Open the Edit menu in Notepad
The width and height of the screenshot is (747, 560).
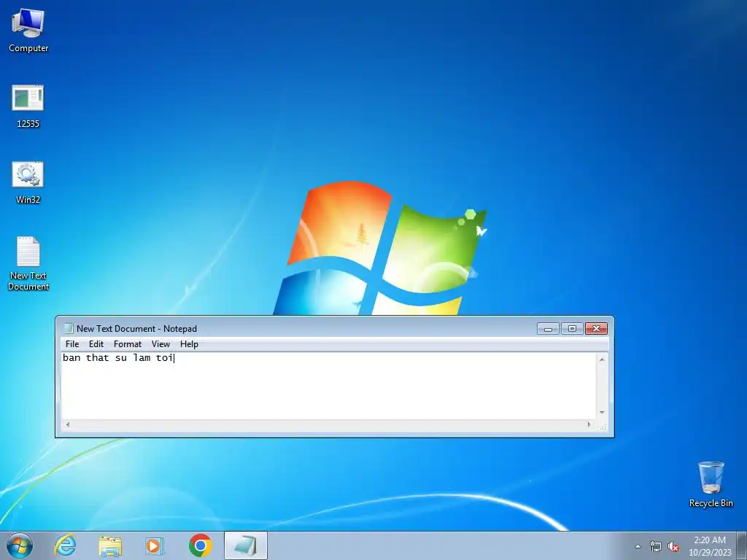pos(96,344)
